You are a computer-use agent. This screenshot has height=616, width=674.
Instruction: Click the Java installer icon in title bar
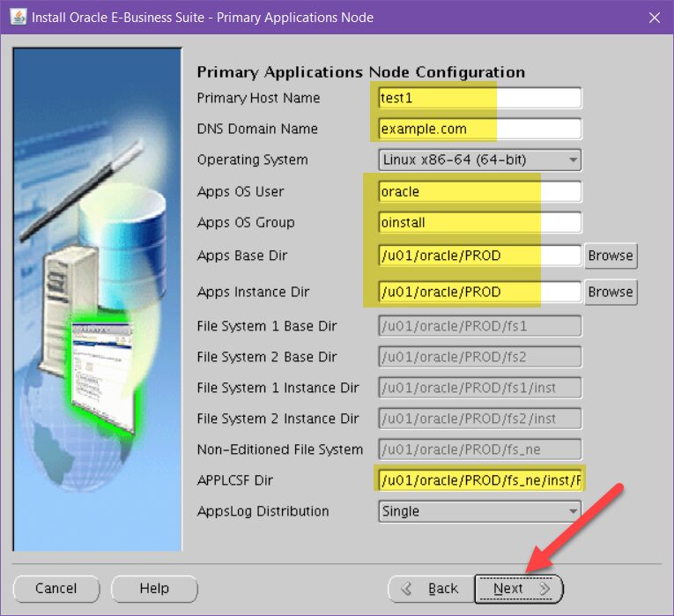click(18, 18)
